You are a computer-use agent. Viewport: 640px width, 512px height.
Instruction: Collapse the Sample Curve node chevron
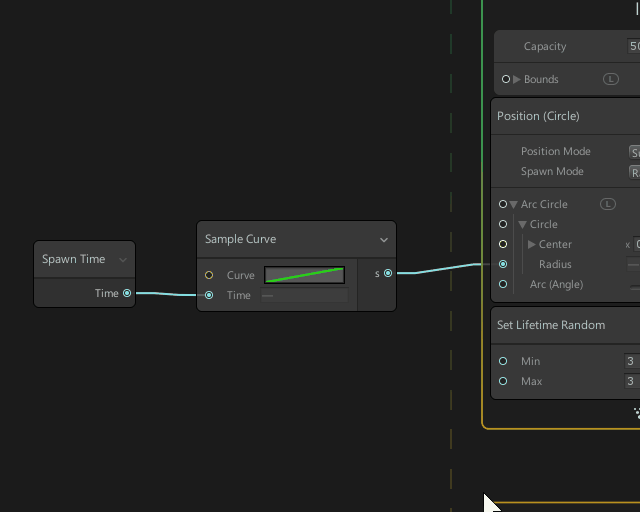(384, 240)
